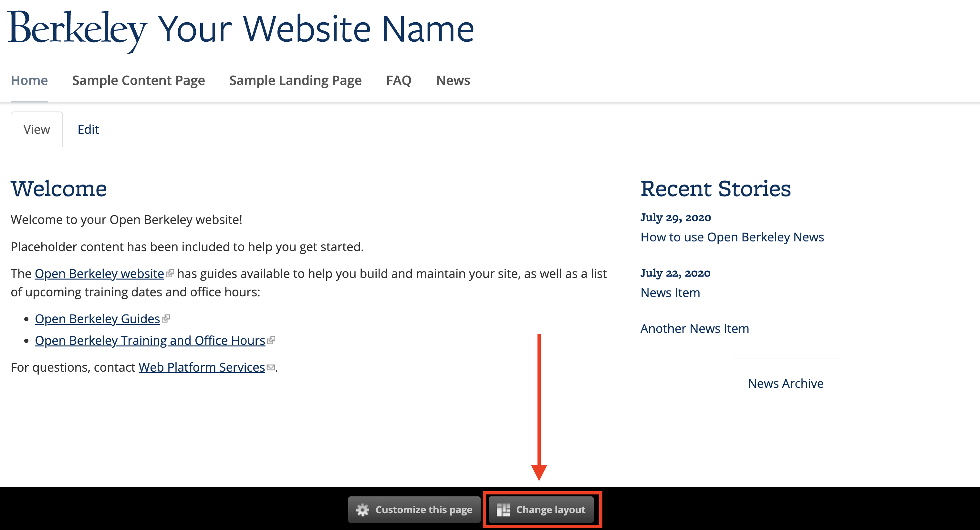Screen dimensions: 980x530
Task: Click the View tab icon
Action: (x=36, y=129)
